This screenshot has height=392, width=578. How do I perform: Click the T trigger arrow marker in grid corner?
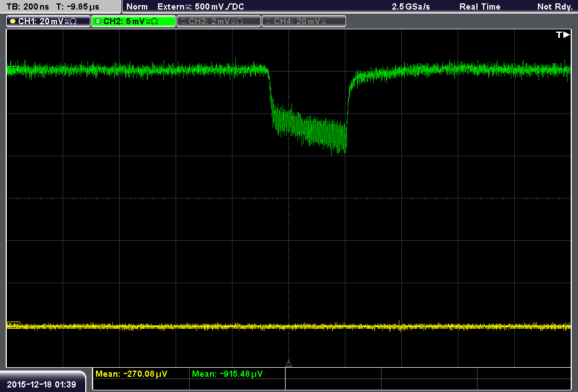[563, 34]
